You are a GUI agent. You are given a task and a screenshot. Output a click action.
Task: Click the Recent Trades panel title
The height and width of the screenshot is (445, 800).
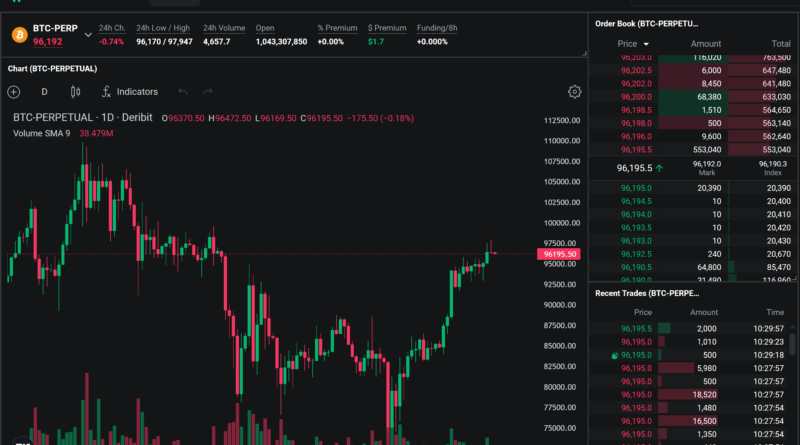647,293
